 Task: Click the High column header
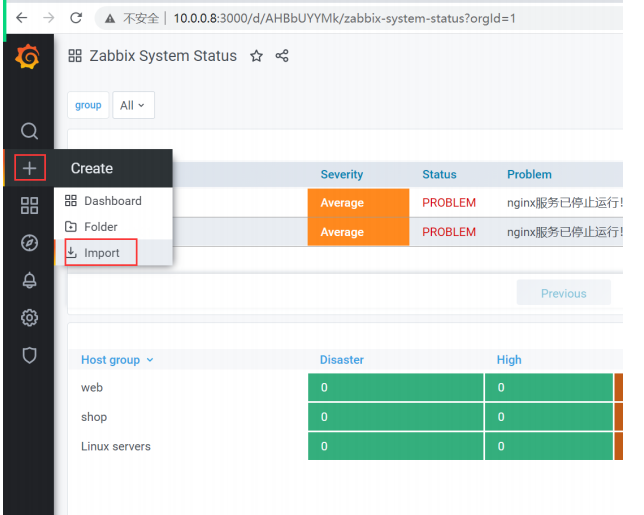click(509, 360)
